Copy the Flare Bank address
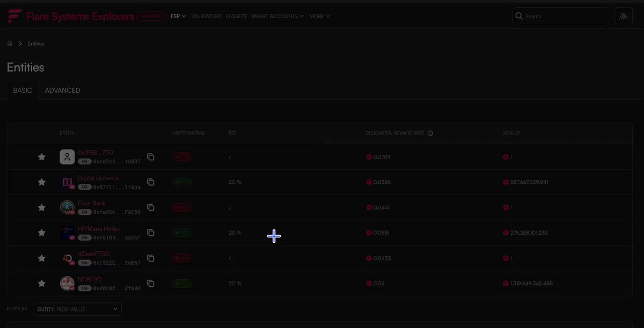This screenshot has width=644, height=328. (151, 207)
